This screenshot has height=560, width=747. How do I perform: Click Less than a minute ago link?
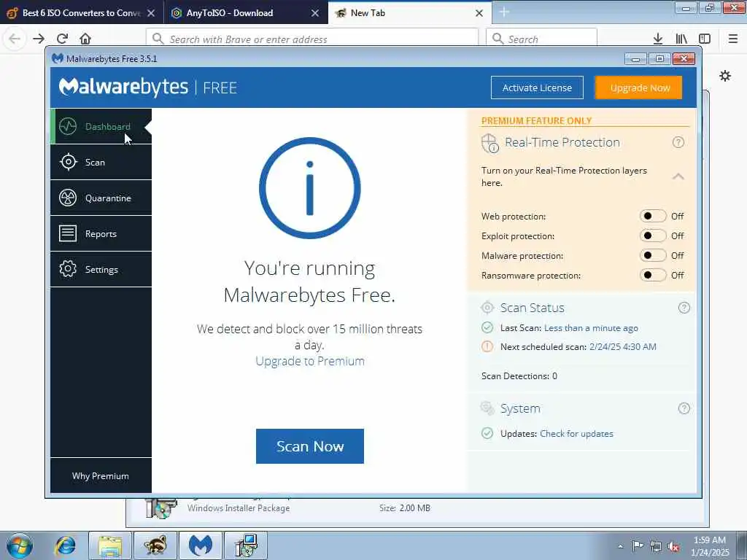coord(591,328)
